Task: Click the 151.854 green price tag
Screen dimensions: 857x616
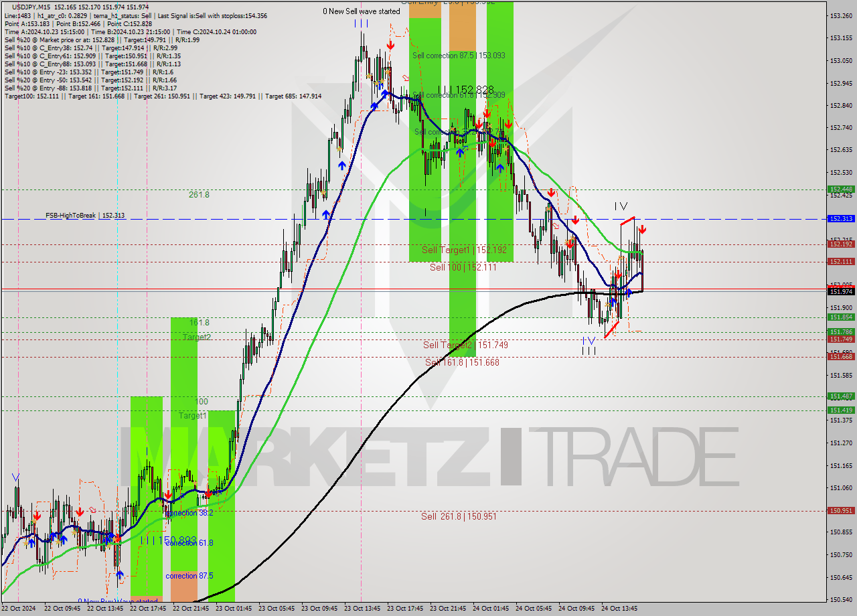Action: (x=841, y=317)
